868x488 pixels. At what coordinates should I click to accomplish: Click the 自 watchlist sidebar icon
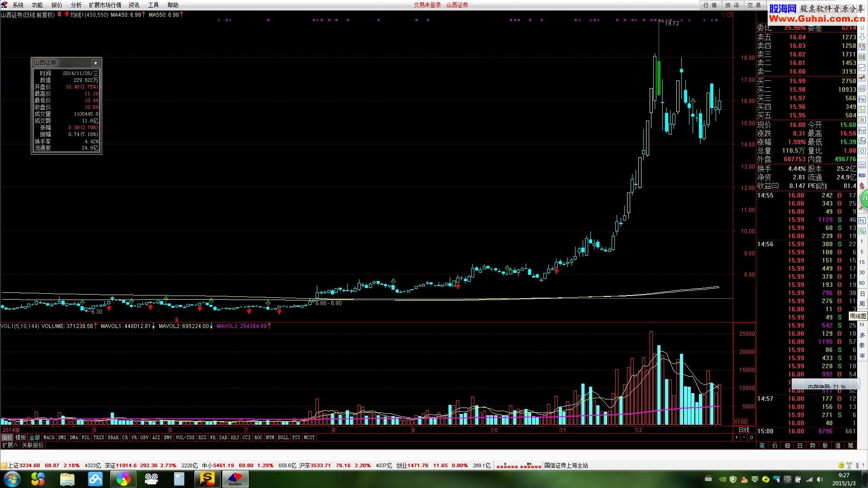pyautogui.click(x=862, y=120)
